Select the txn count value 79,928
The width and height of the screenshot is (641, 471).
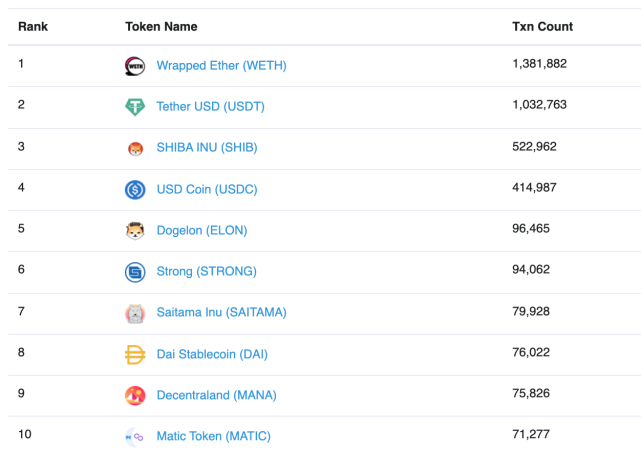531,311
